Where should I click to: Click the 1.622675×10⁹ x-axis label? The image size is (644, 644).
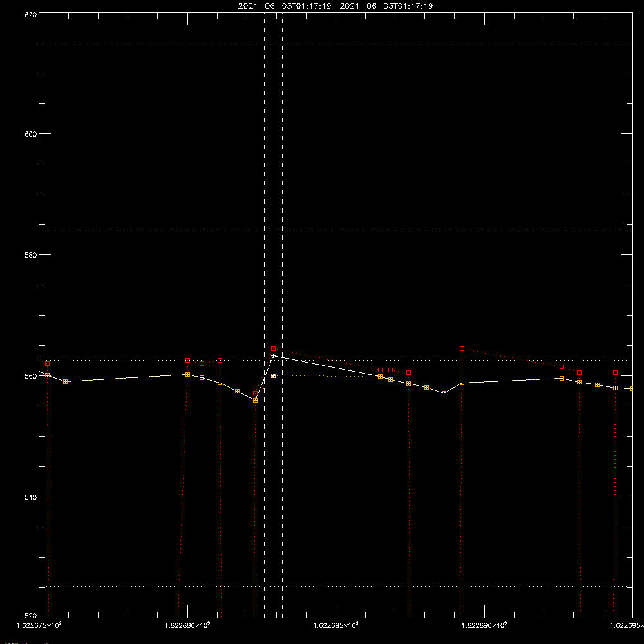tap(39, 625)
